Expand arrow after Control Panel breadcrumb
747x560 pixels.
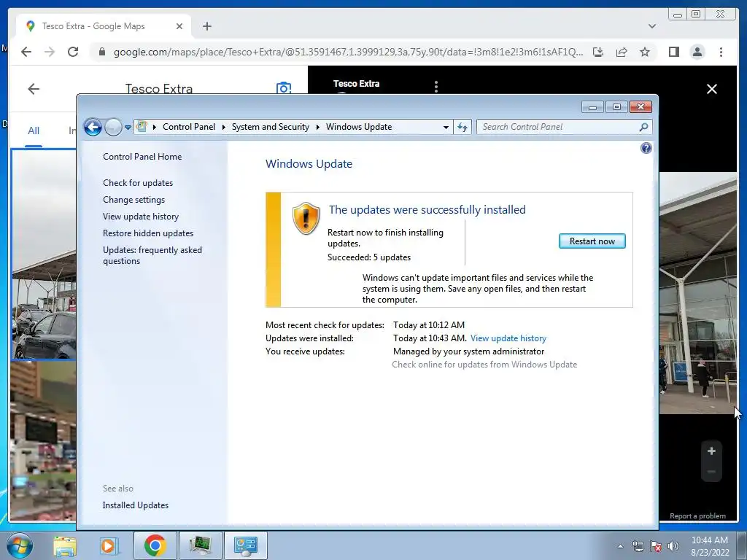tap(223, 127)
